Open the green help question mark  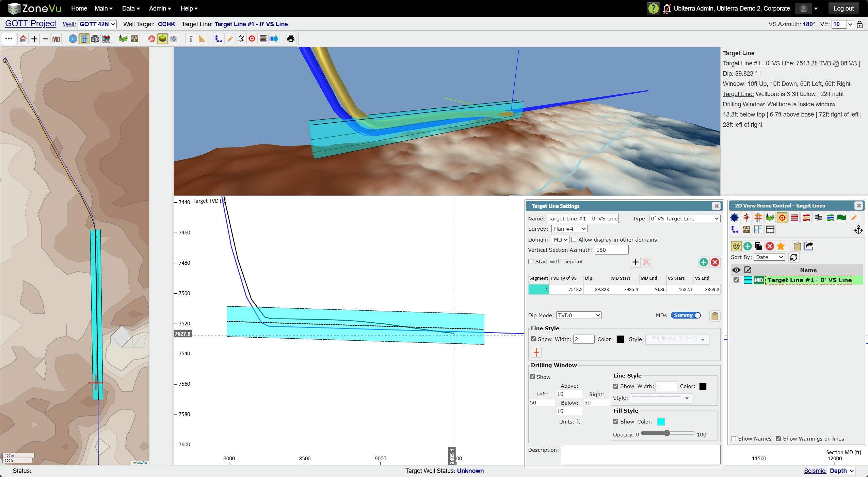click(x=653, y=9)
